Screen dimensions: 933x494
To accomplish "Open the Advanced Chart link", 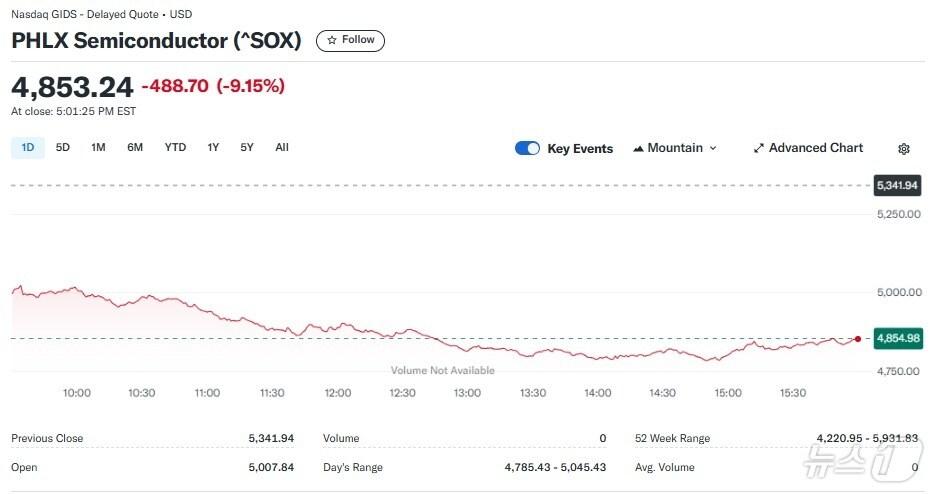I will (815, 148).
